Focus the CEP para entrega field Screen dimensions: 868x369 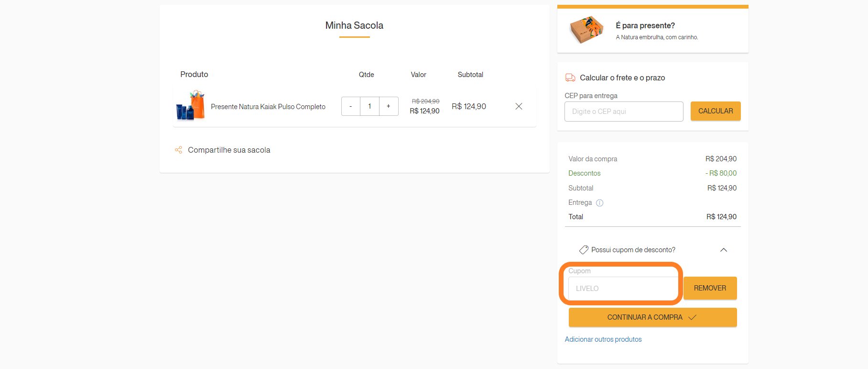[x=624, y=112]
